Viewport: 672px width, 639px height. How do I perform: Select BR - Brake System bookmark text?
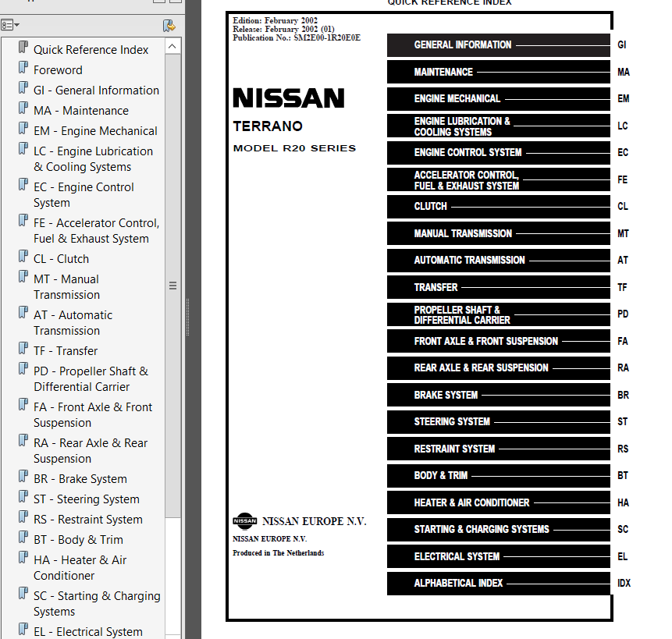click(x=80, y=479)
